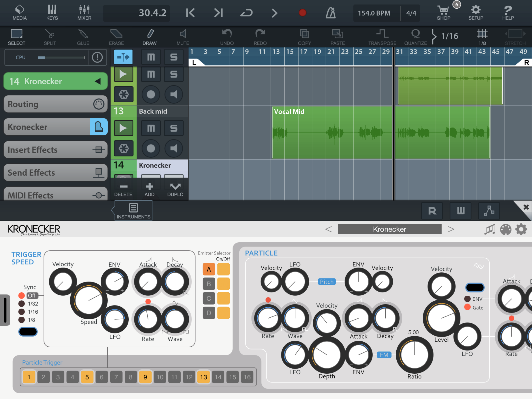
Task: Mute all tracks with global M button
Action: (x=151, y=57)
